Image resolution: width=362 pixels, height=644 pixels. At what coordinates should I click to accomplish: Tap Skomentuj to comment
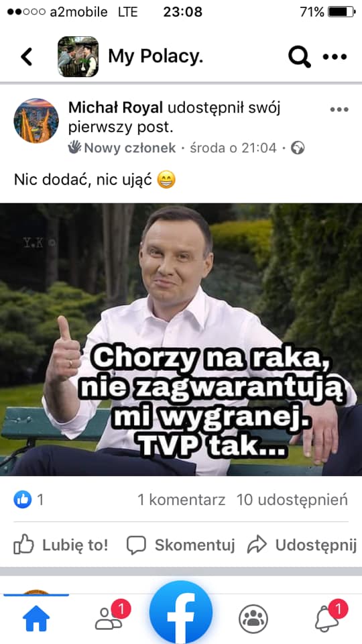click(x=180, y=545)
